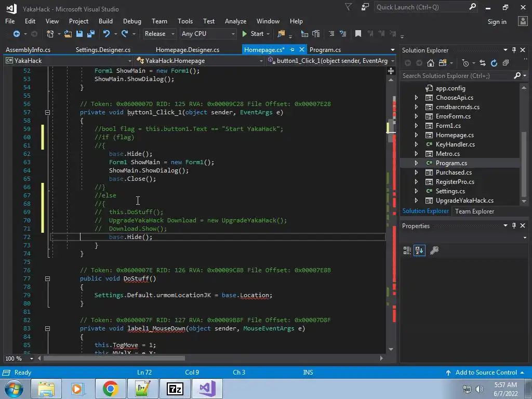Viewport: 532px width, 399px height.
Task: Switch to the Team Explorer tab
Action: click(474, 211)
